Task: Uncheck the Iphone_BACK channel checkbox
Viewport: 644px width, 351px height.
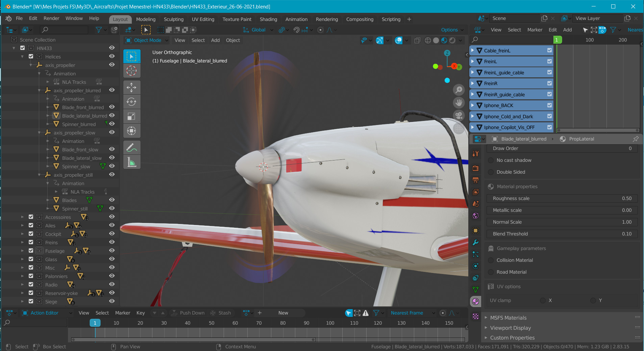Action: click(549, 105)
